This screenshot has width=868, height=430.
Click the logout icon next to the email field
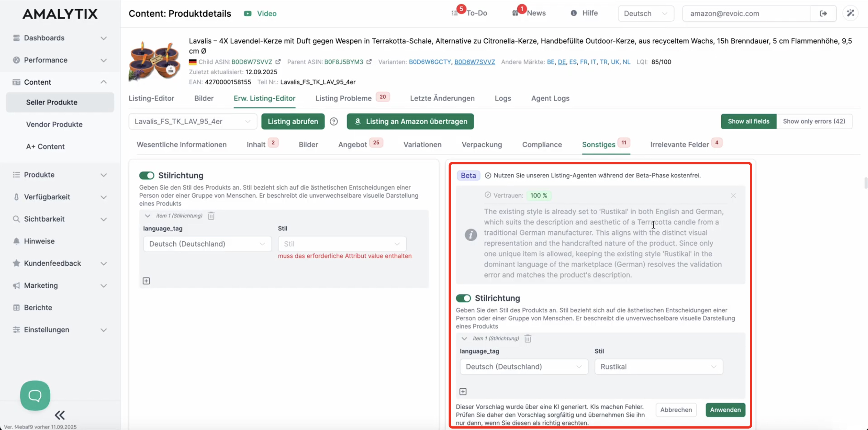(823, 13)
